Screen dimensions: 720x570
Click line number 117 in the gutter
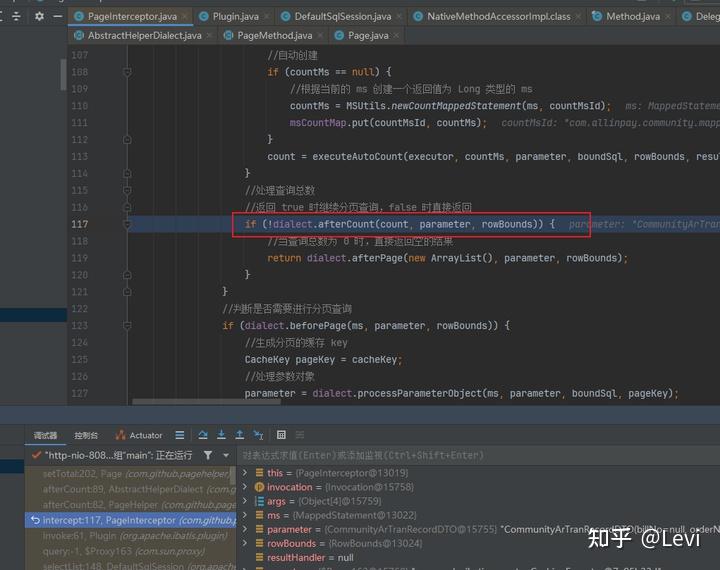79,224
